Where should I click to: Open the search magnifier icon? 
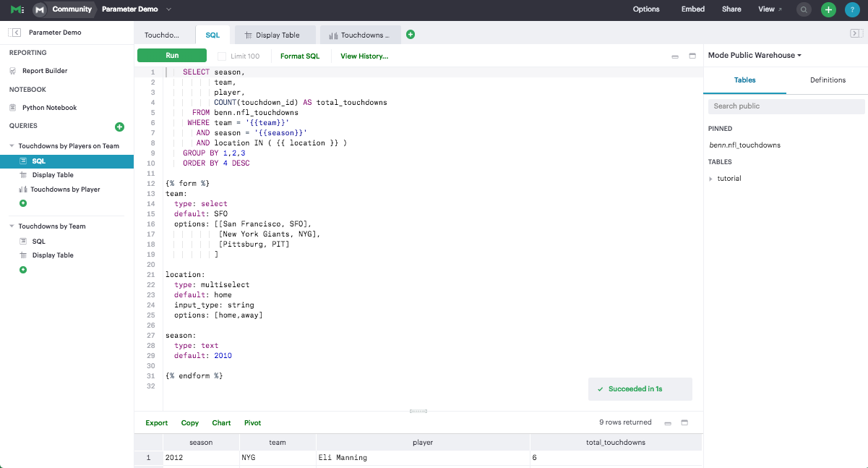(x=804, y=9)
